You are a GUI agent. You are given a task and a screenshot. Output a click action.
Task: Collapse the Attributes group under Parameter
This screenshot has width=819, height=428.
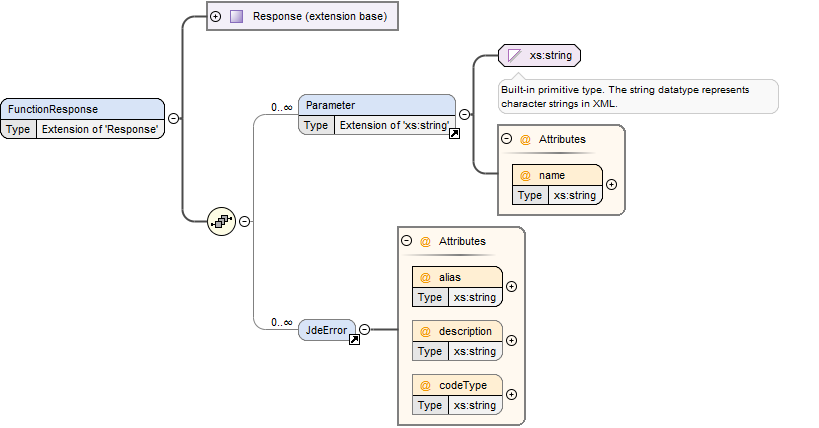tap(506, 139)
